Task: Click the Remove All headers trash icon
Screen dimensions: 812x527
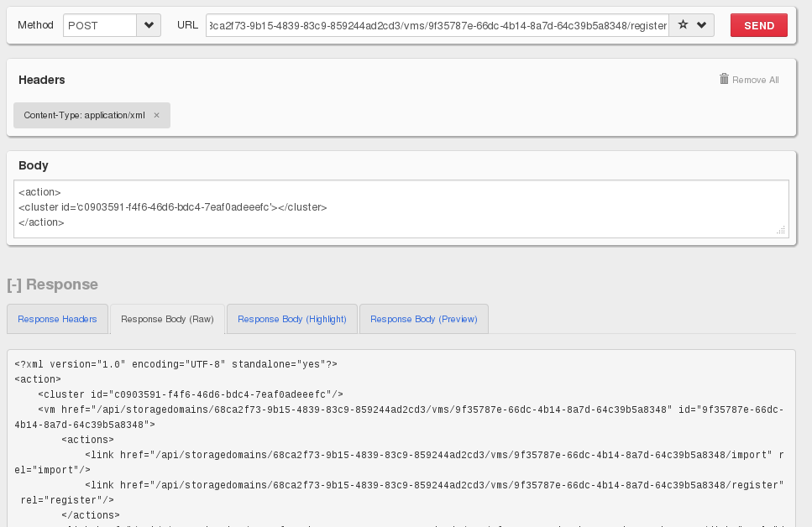Action: pos(724,79)
